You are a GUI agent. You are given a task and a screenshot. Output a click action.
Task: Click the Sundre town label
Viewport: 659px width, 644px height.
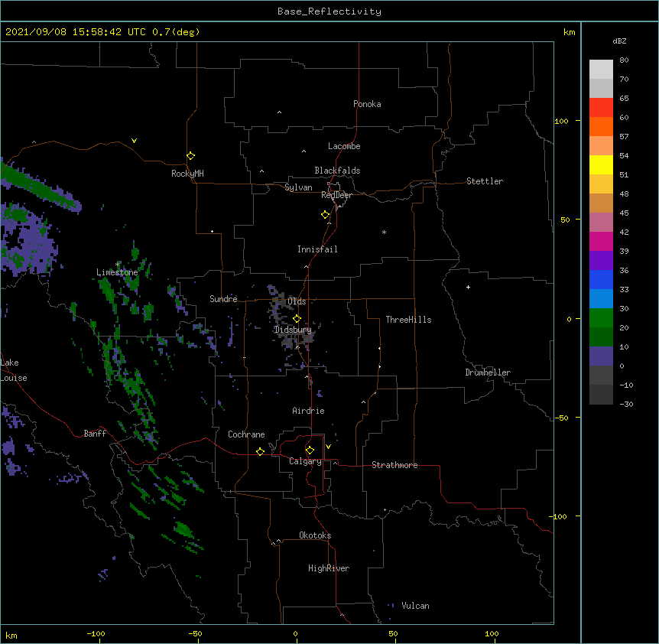point(223,299)
